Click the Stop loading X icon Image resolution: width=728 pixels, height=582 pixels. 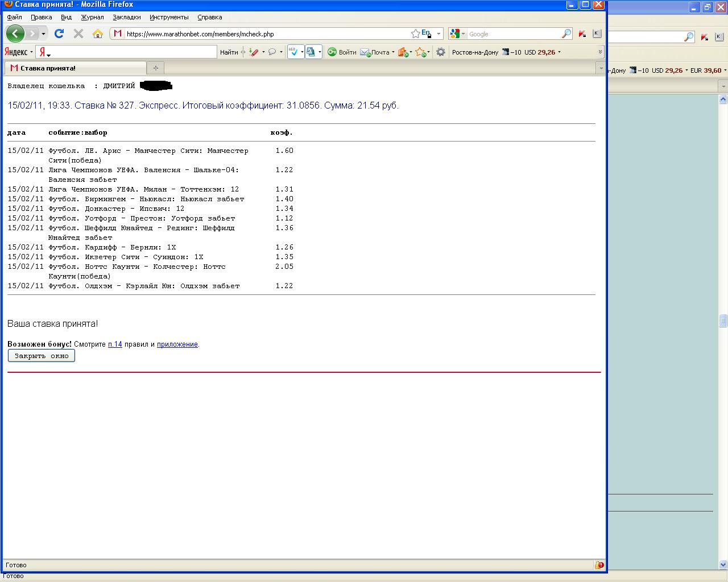(x=78, y=34)
